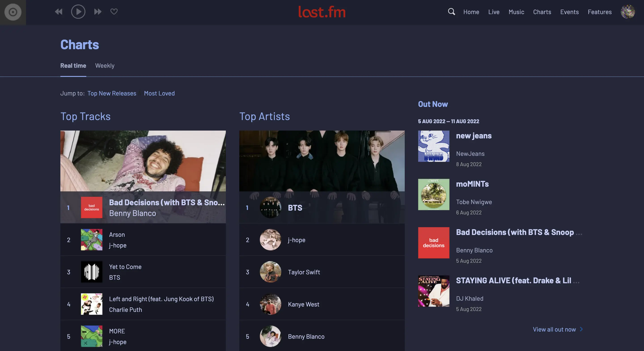Click the j-hope round avatar
Image resolution: width=644 pixels, height=351 pixels.
point(270,239)
